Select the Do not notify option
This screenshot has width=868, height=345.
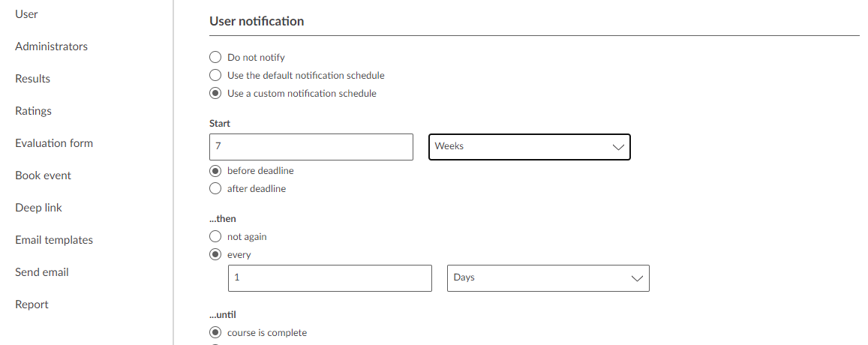215,57
